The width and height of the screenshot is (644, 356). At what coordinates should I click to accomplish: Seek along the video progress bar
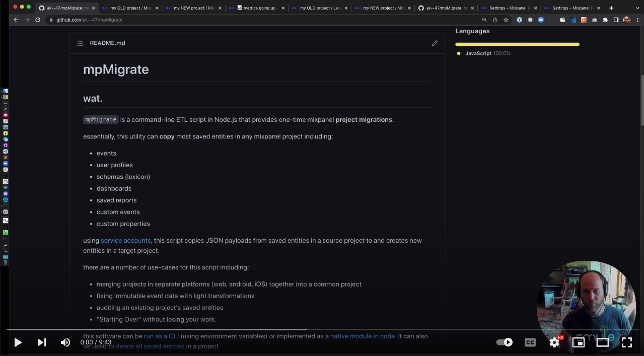pyautogui.click(x=322, y=330)
